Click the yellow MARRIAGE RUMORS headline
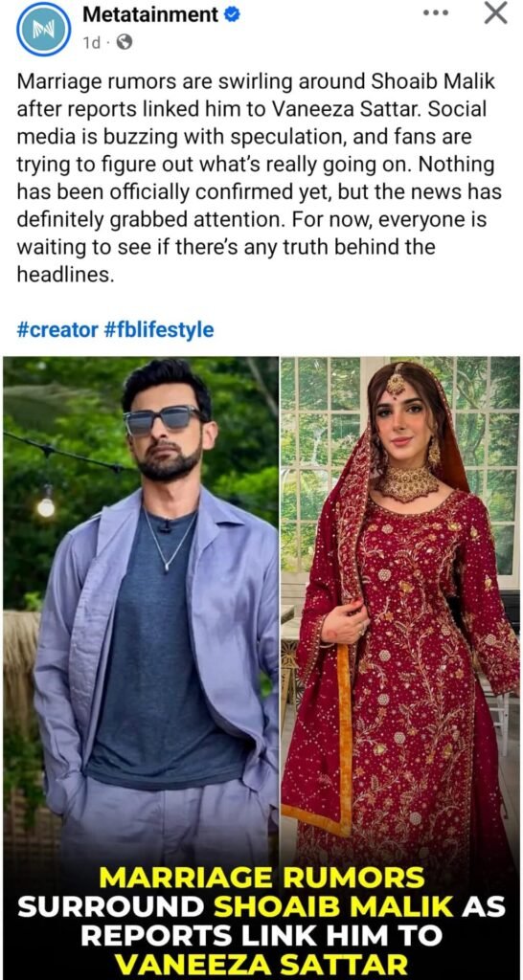The image size is (523, 980). (x=261, y=879)
